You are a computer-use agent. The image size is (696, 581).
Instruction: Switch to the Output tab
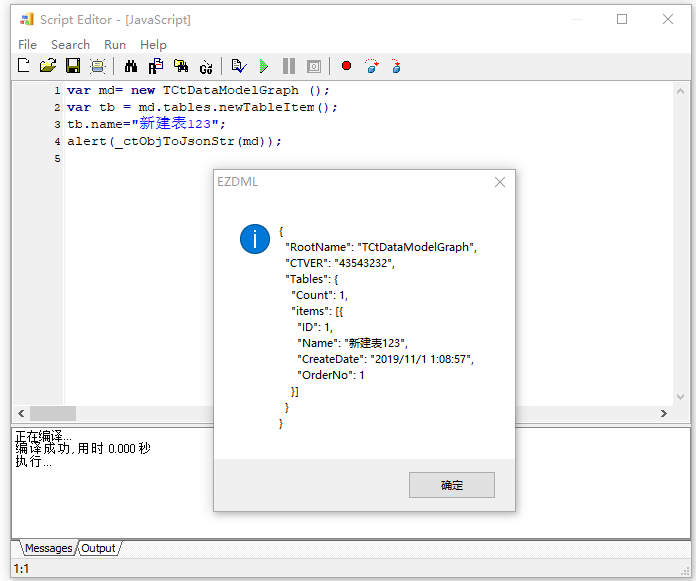99,548
